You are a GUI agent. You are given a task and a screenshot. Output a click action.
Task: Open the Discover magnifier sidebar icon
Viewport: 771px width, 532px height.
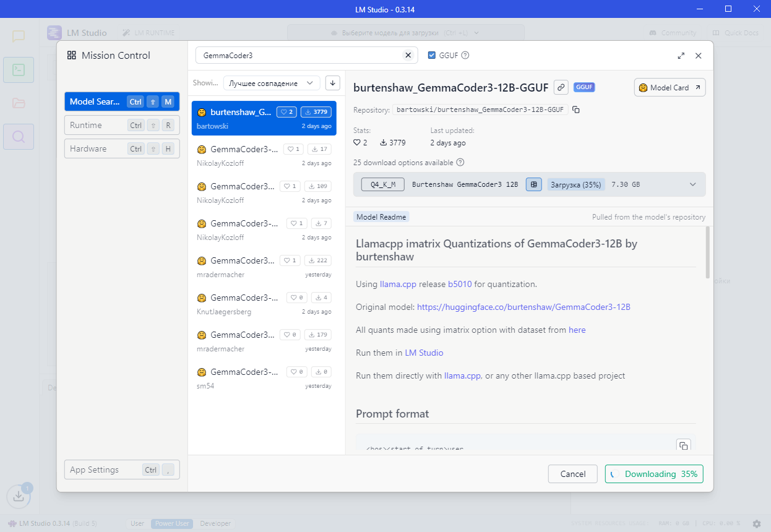click(19, 137)
